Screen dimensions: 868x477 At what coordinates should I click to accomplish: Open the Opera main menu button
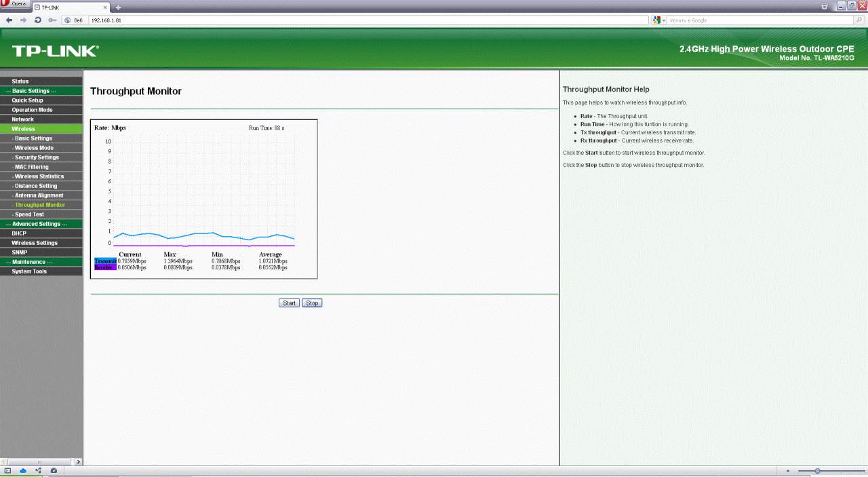(14, 5)
